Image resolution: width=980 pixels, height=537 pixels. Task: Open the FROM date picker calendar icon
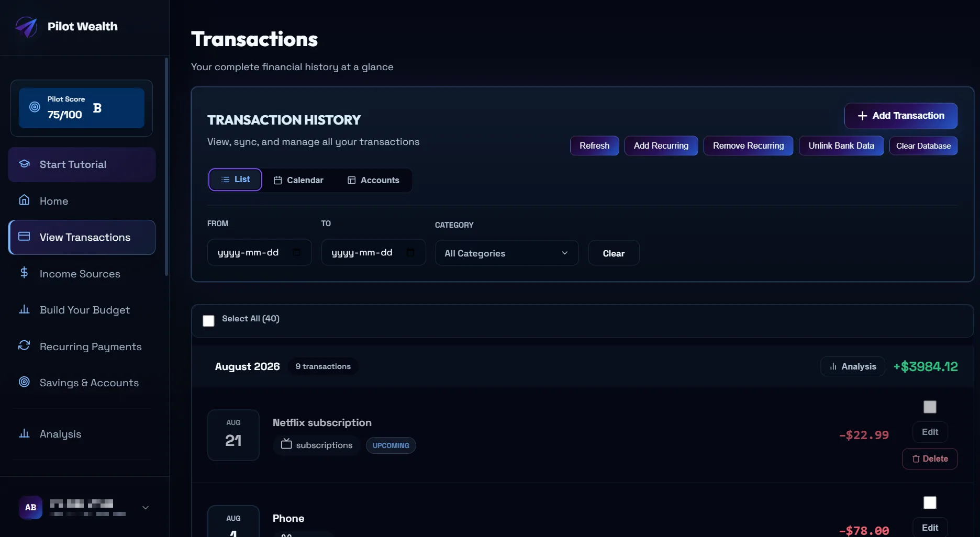pyautogui.click(x=297, y=253)
